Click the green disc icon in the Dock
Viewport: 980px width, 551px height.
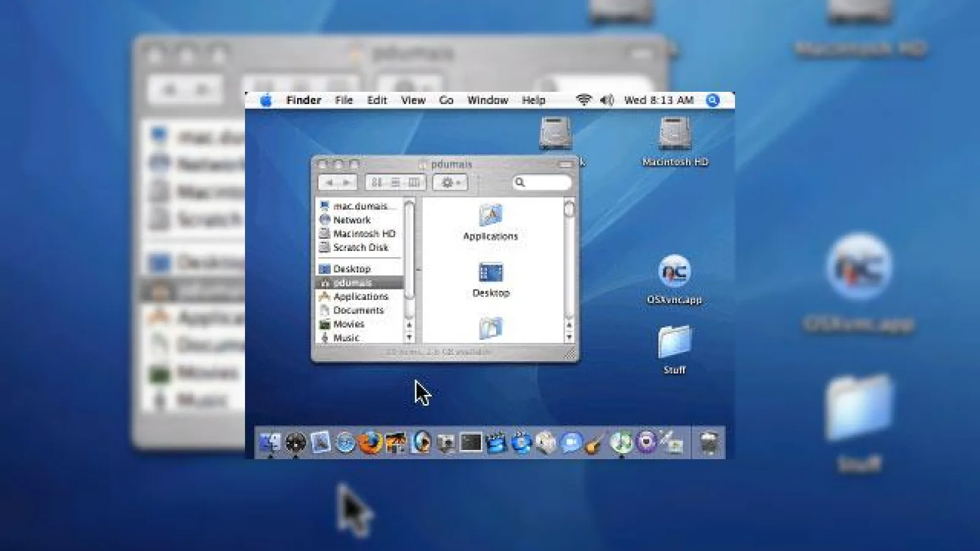[621, 443]
